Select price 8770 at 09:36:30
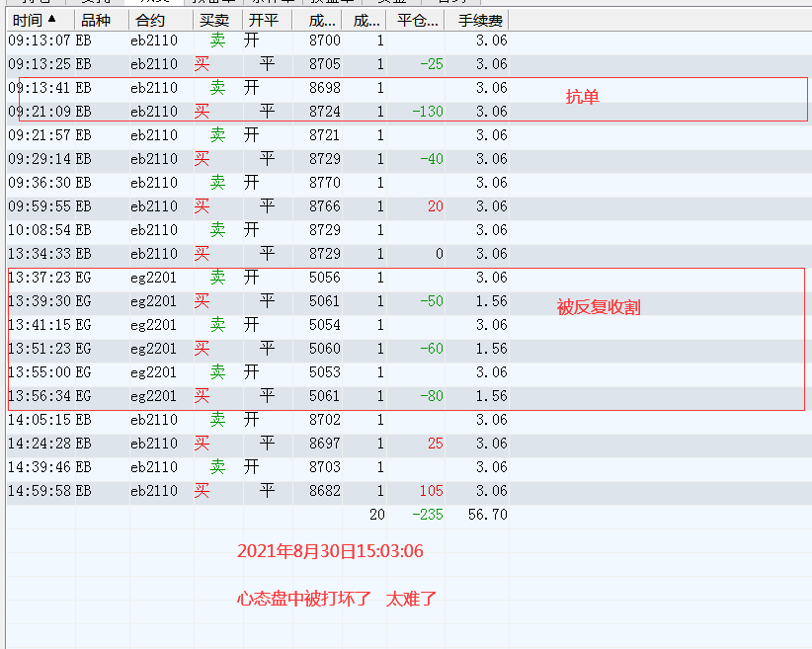 325,183
